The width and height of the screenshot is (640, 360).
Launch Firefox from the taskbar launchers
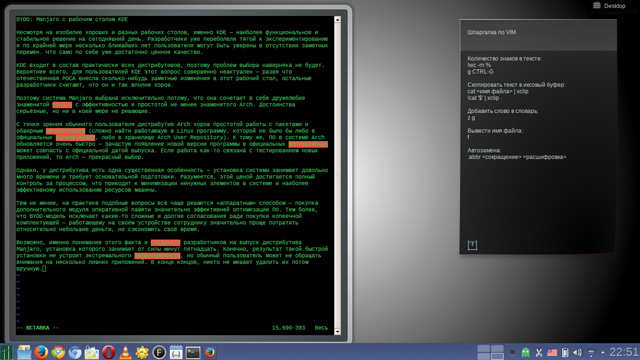point(41,352)
